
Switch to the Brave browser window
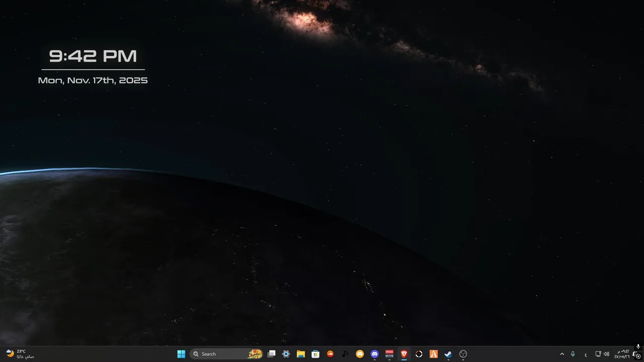pos(404,354)
